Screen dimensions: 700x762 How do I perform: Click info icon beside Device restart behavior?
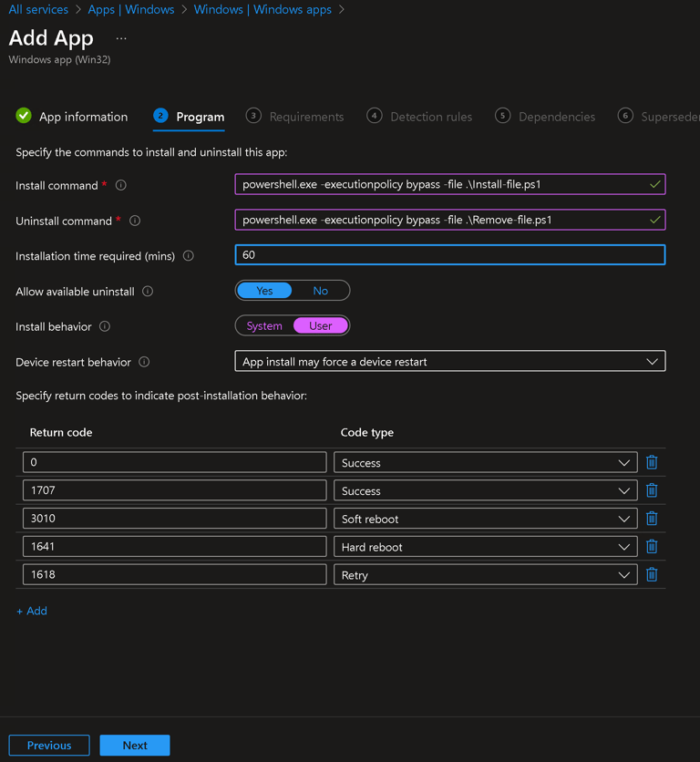(x=144, y=362)
